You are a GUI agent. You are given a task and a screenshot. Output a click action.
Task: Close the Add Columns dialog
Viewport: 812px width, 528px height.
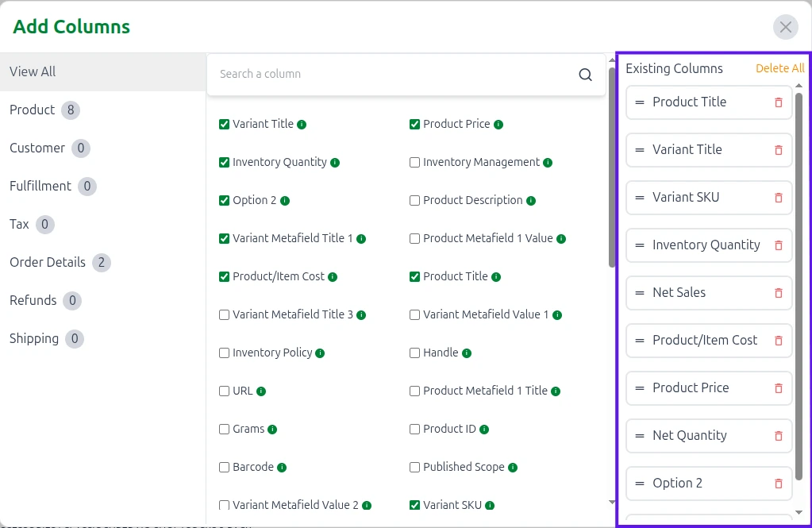click(785, 27)
